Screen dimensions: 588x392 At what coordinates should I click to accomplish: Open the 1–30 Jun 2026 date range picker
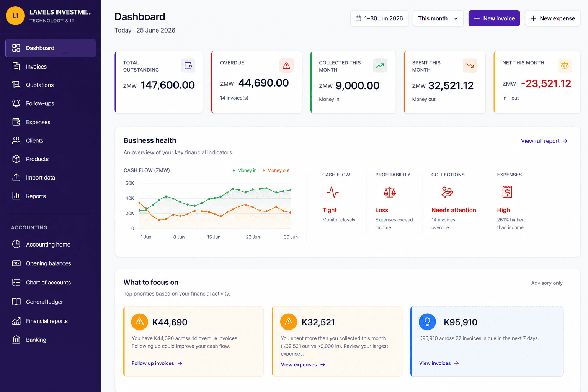379,18
